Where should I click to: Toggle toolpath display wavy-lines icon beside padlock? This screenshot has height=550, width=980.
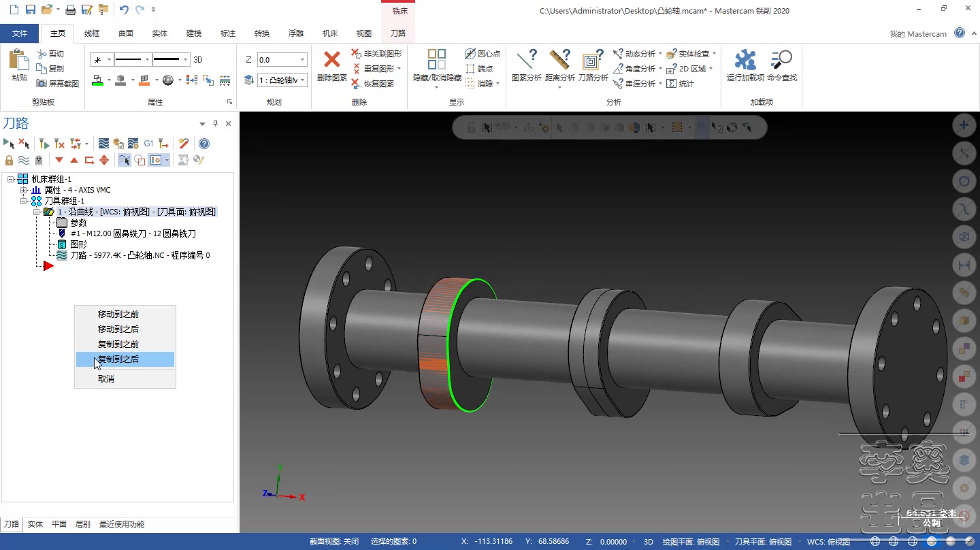(24, 160)
